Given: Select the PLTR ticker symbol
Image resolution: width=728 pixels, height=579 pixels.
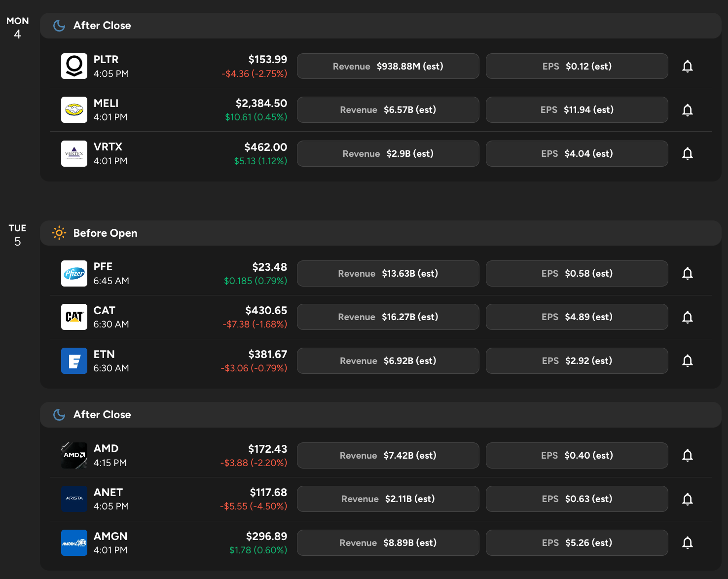Looking at the screenshot, I should (106, 60).
